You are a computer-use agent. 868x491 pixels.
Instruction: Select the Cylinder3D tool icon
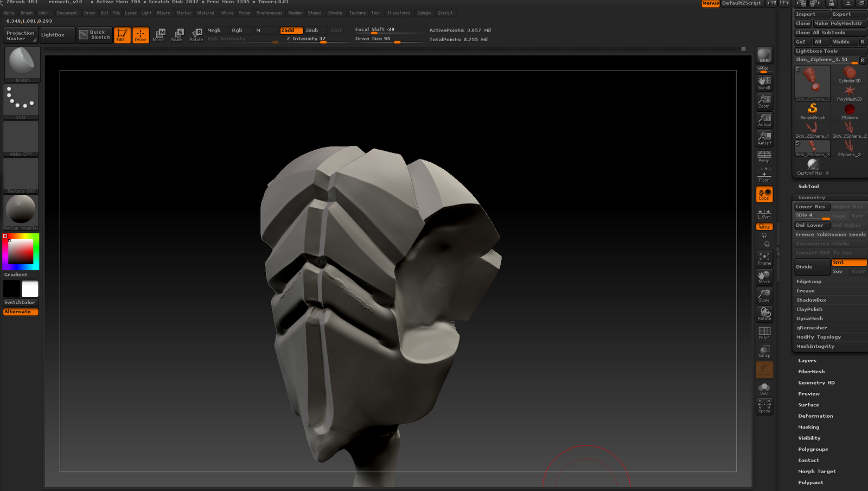pyautogui.click(x=849, y=75)
